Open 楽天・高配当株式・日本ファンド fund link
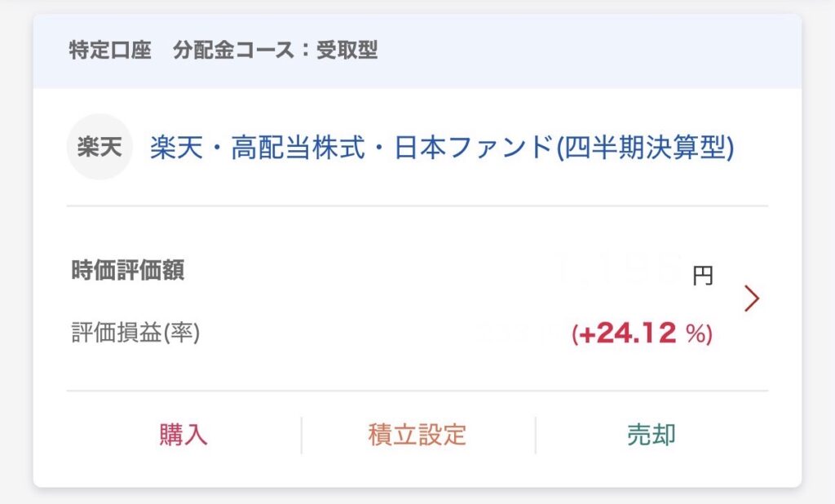 [x=441, y=148]
